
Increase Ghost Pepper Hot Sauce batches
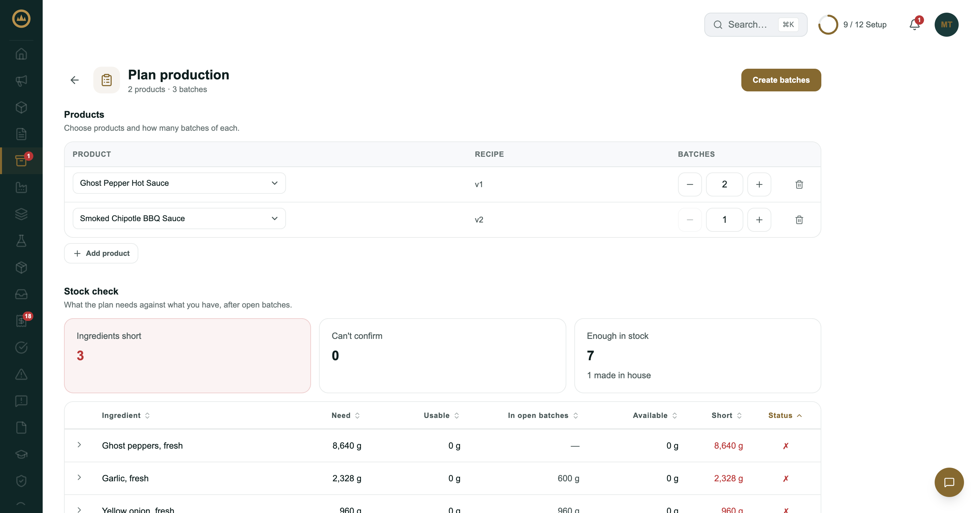pyautogui.click(x=759, y=184)
